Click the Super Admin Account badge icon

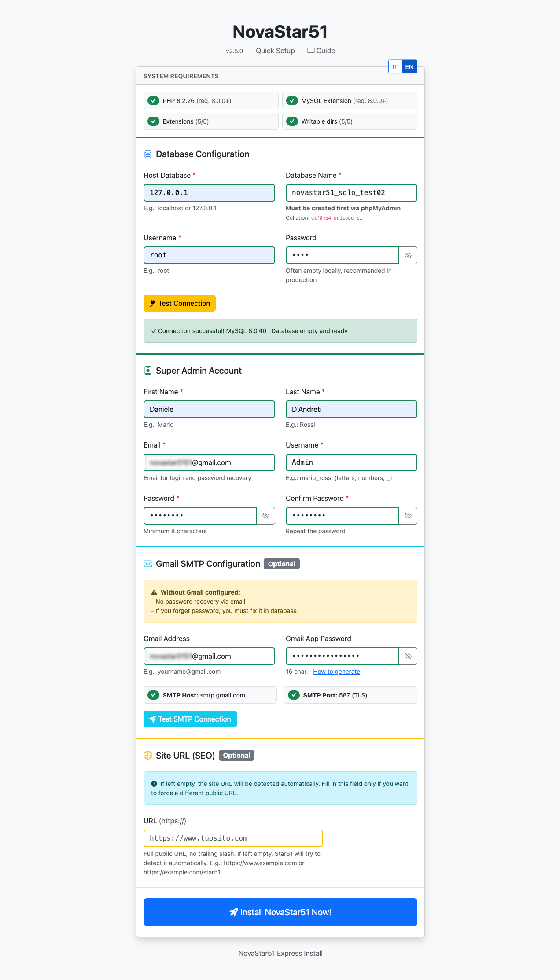148,371
